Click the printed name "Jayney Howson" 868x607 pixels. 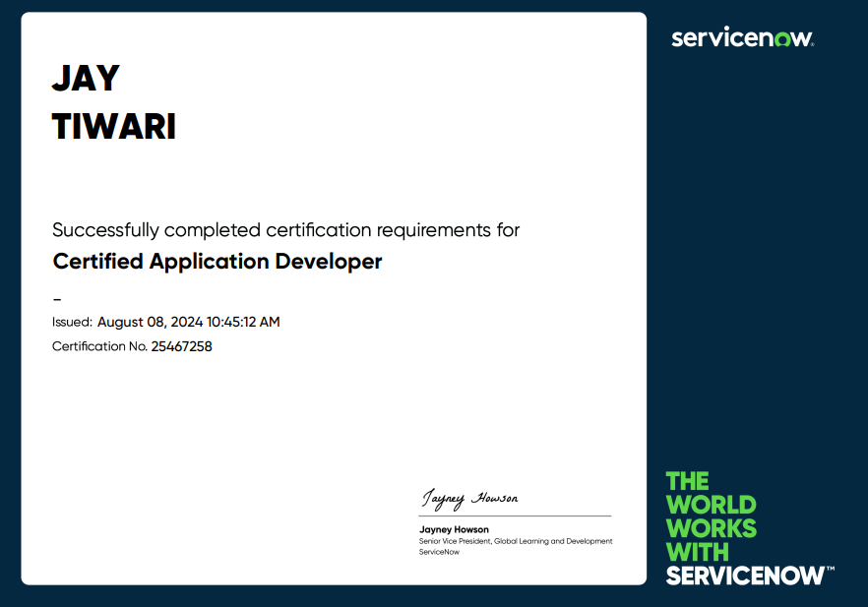pyautogui.click(x=454, y=529)
